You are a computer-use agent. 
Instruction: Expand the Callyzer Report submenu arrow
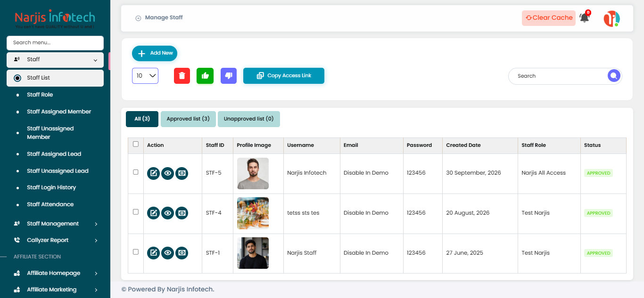pyautogui.click(x=96, y=241)
